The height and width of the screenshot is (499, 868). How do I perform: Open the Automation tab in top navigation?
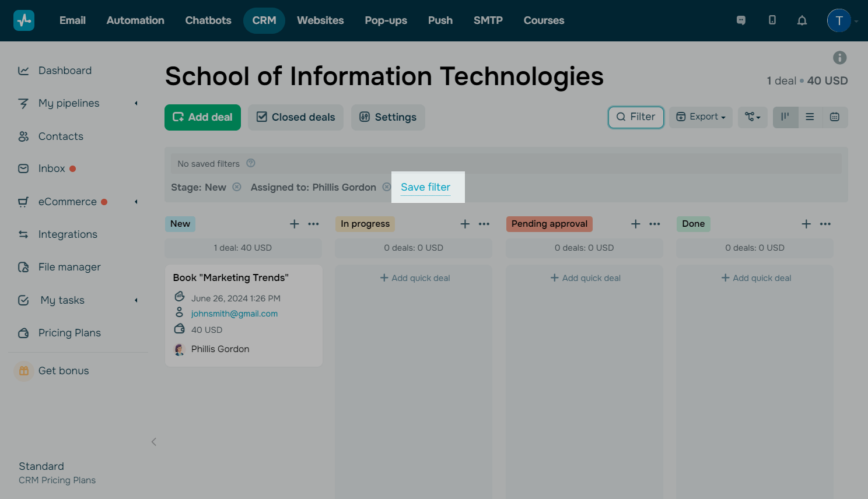click(135, 20)
